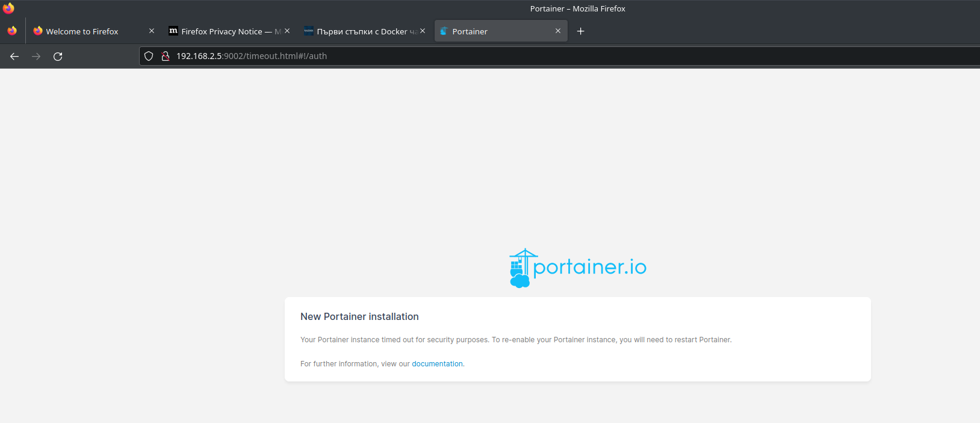Image resolution: width=980 pixels, height=423 pixels.
Task: Click the window title Portainer – Mozilla Firefox
Action: [578, 8]
